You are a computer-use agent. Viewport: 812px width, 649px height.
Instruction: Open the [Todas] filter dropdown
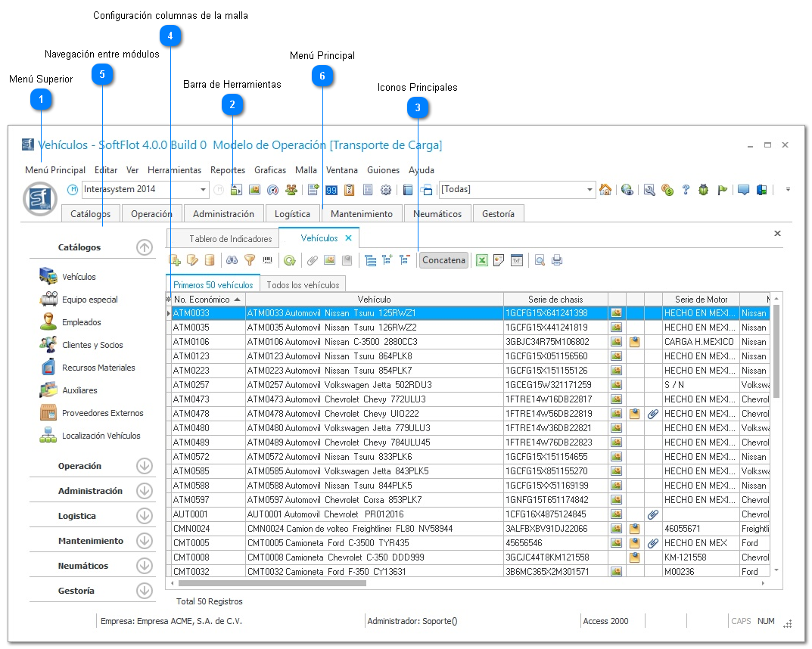590,190
